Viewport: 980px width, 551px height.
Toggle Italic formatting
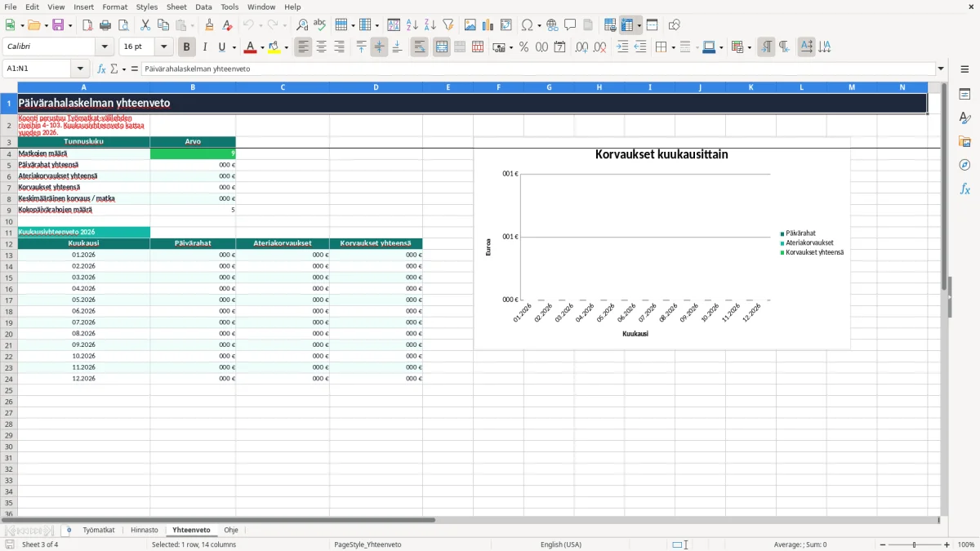pos(205,47)
